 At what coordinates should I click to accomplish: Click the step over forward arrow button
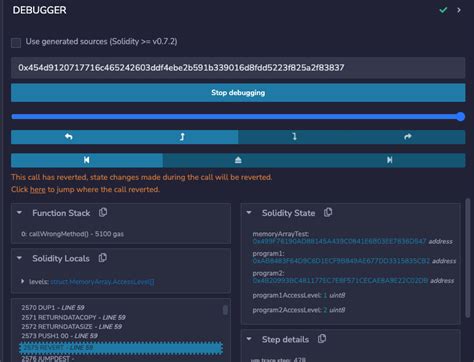pos(408,137)
